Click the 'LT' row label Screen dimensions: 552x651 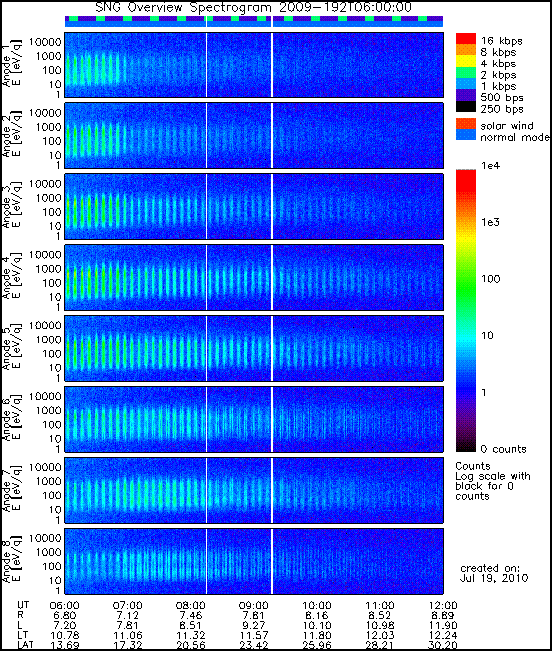22,635
